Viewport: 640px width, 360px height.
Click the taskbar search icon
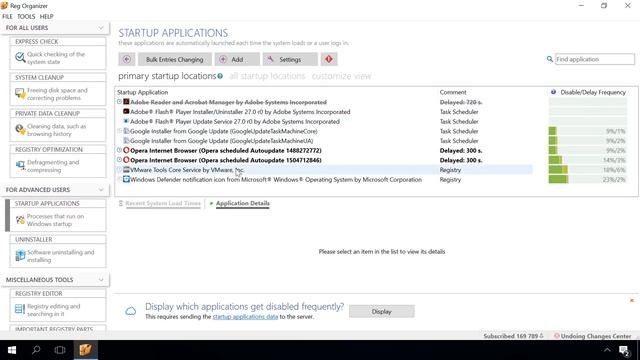36,350
